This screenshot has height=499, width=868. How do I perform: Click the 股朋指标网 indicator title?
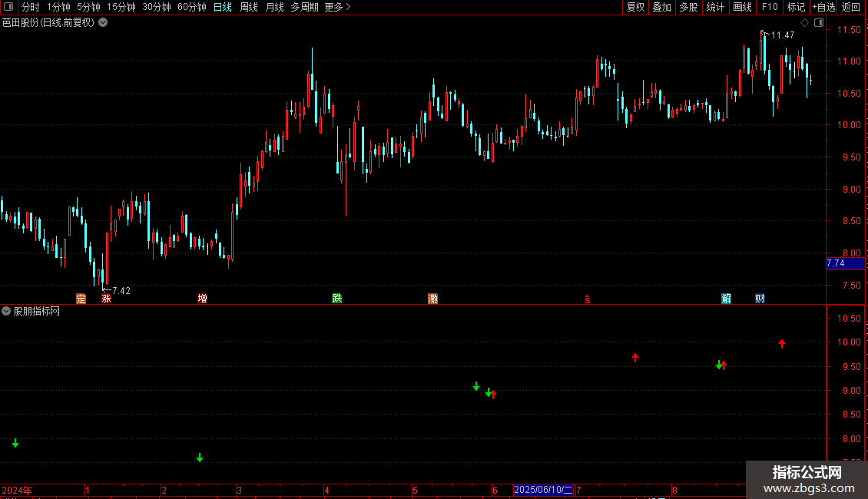tap(37, 311)
